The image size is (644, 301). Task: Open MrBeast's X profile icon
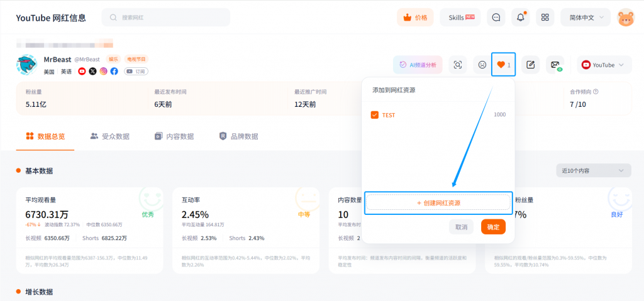pos(93,72)
